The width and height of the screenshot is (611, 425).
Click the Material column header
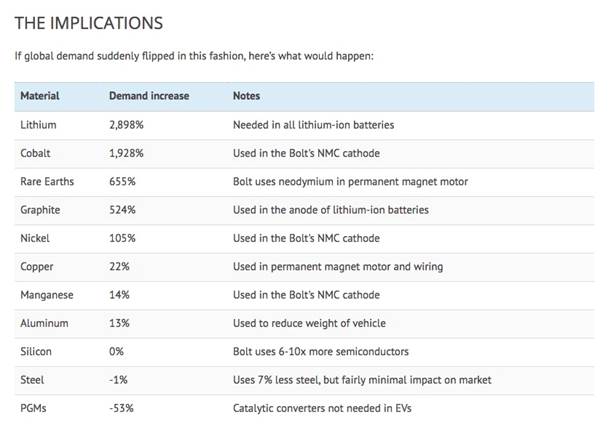[x=40, y=96]
